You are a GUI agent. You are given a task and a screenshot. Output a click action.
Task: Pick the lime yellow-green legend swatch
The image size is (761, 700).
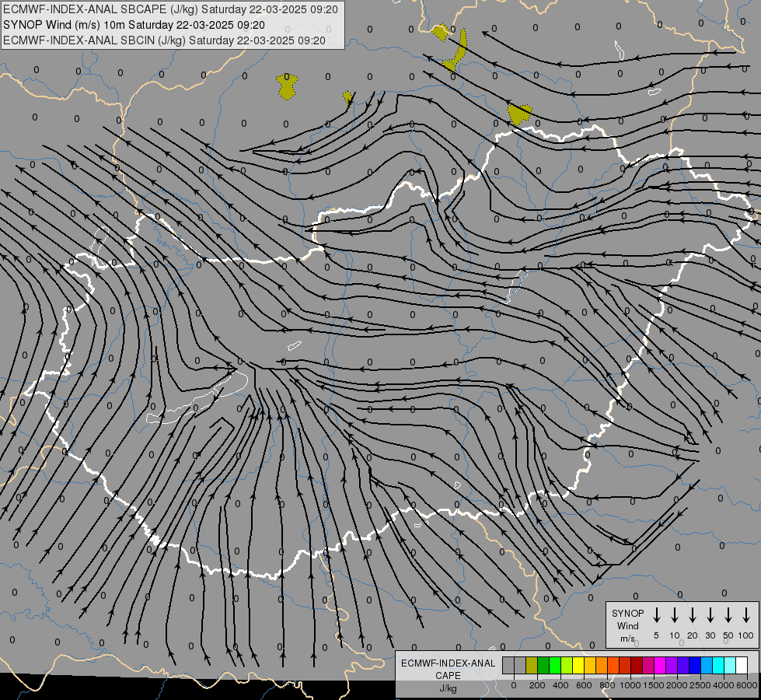coord(567,665)
